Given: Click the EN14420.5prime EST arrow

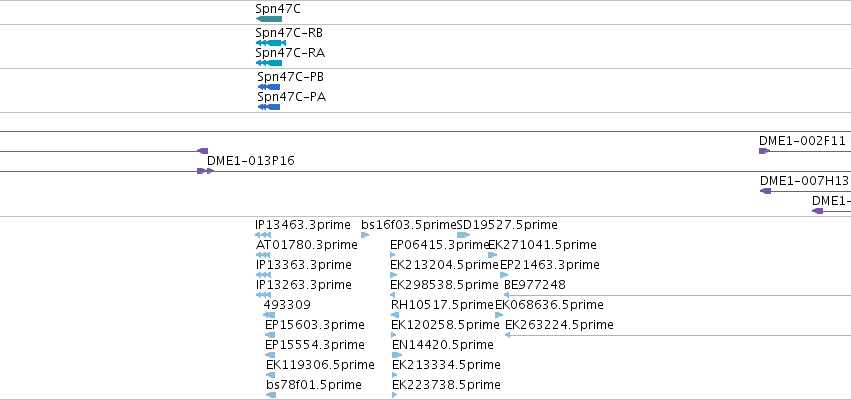Looking at the screenshot, I should 397,355.
